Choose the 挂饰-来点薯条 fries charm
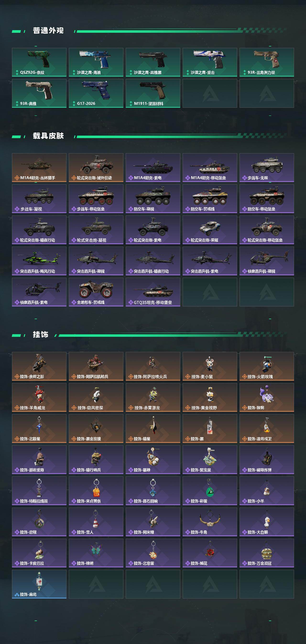Image resolution: width=306 pixels, height=644 pixels. [96, 491]
